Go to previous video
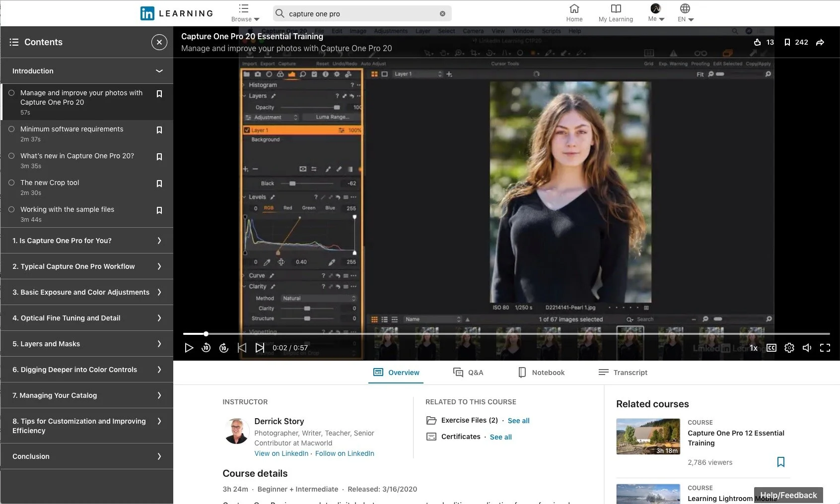The width and height of the screenshot is (840, 504). [x=242, y=348]
